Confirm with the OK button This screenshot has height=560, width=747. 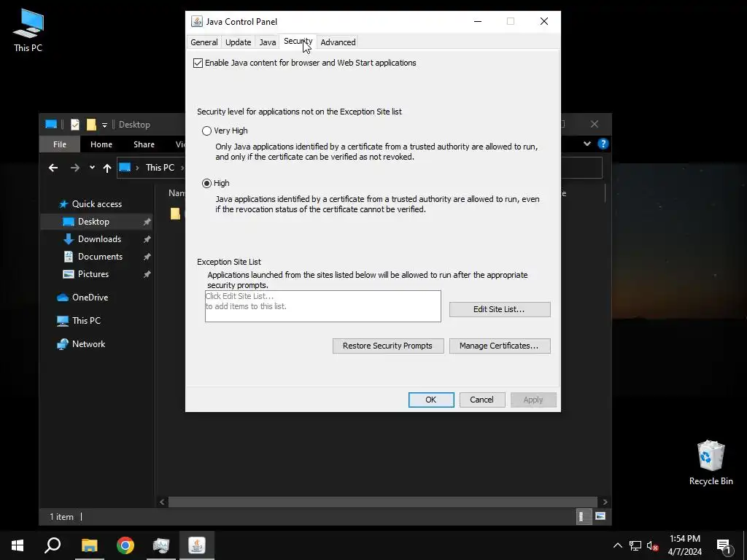tap(431, 400)
